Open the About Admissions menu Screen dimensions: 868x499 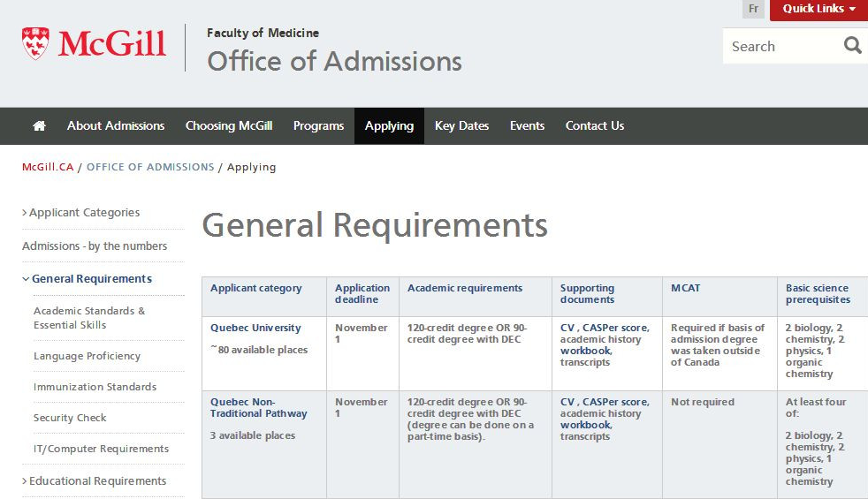pos(116,126)
